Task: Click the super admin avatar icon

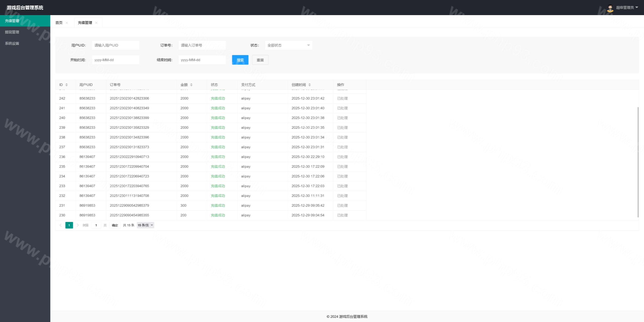Action: (610, 8)
